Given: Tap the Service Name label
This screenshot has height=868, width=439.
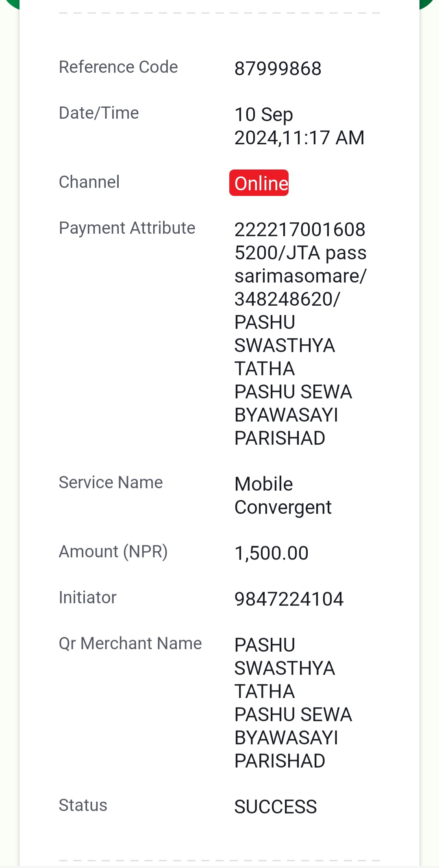Looking at the screenshot, I should pos(111,483).
